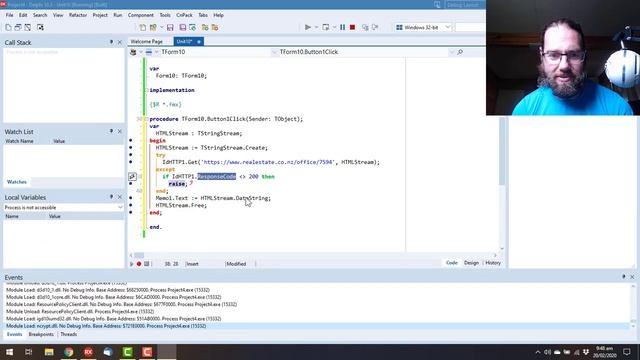640x360 pixels.
Task: Click the Step Over toolbar icon
Action: coord(375,27)
